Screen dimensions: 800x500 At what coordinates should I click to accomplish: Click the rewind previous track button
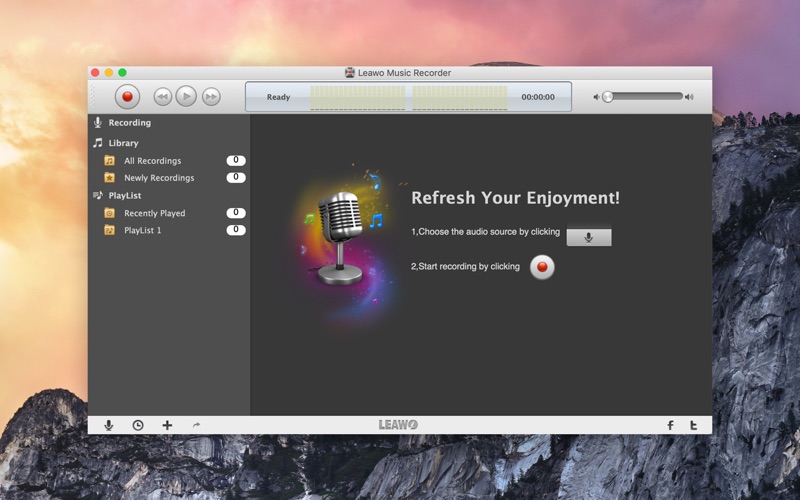pyautogui.click(x=163, y=96)
